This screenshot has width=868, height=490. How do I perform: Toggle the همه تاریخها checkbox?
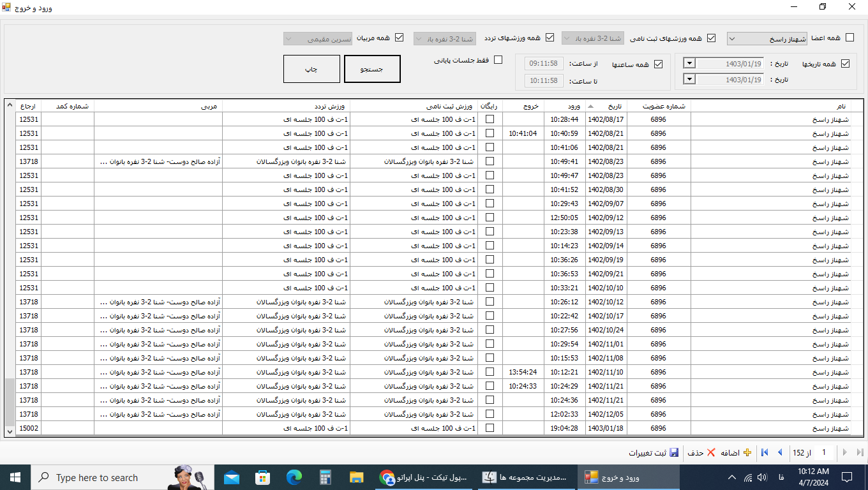pyautogui.click(x=846, y=64)
